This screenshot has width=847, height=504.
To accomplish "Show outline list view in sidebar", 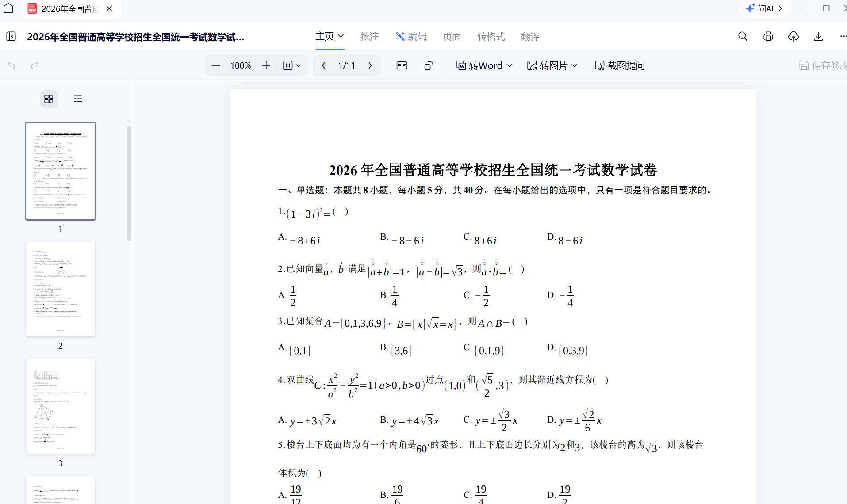I will [x=78, y=99].
